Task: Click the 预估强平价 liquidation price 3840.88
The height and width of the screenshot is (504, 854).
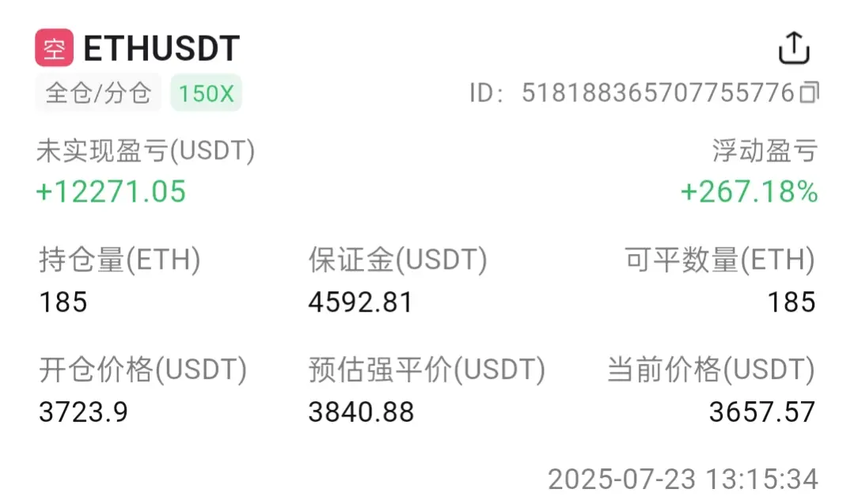Action: [362, 412]
